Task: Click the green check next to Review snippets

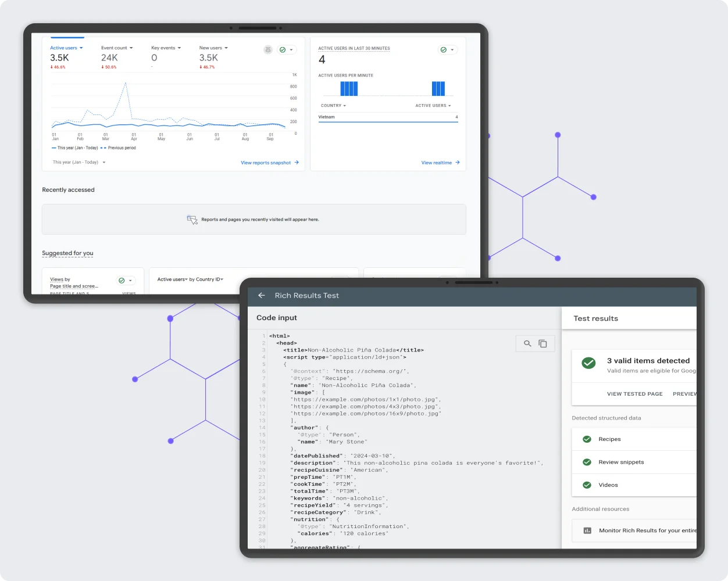Action: 587,462
